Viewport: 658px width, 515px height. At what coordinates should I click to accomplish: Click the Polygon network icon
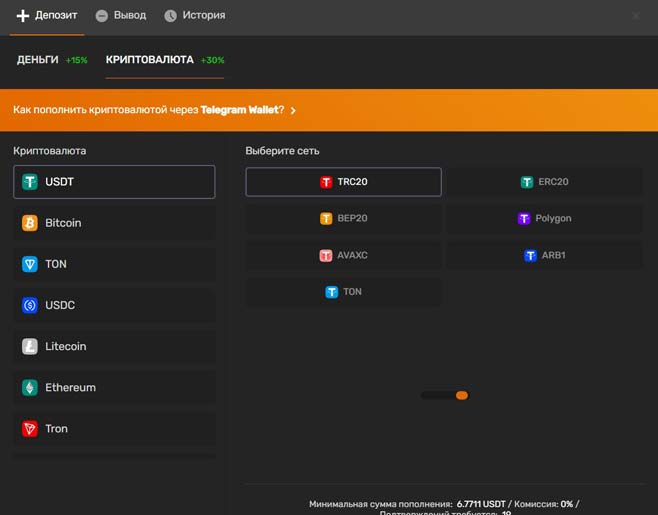(x=524, y=218)
